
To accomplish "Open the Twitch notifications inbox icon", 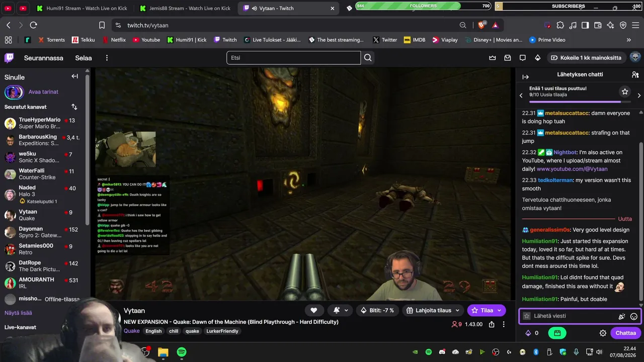I will (x=508, y=58).
